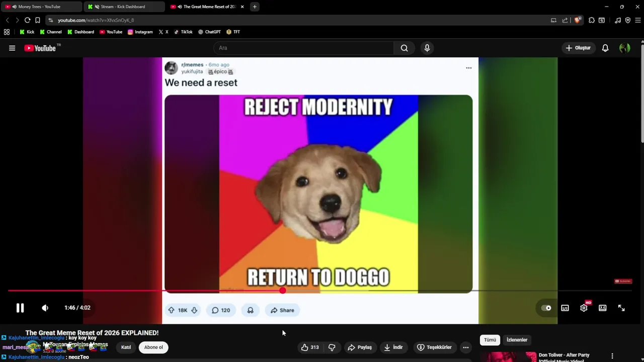The image size is (644, 362).
Task: Dislike the video
Action: pyautogui.click(x=332, y=347)
